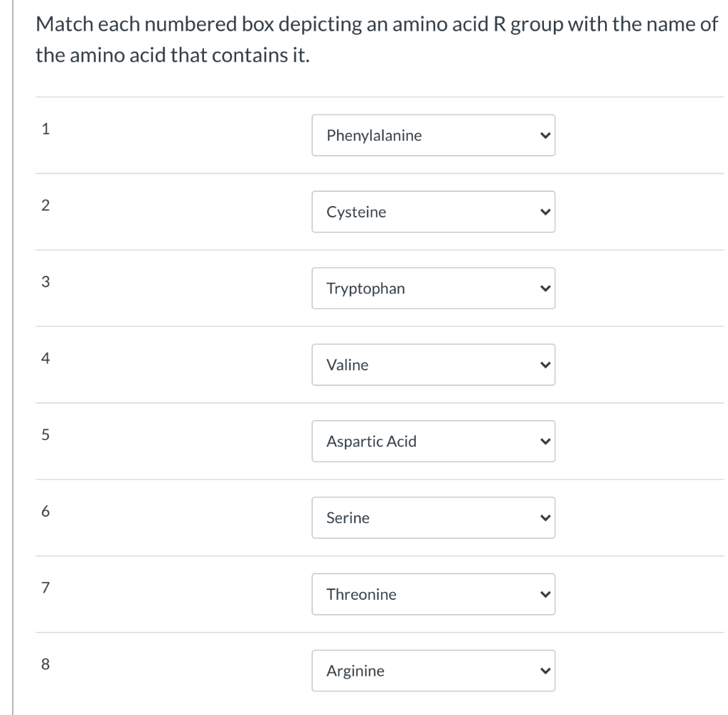Click the row label number 6
728x715 pixels.
45,511
